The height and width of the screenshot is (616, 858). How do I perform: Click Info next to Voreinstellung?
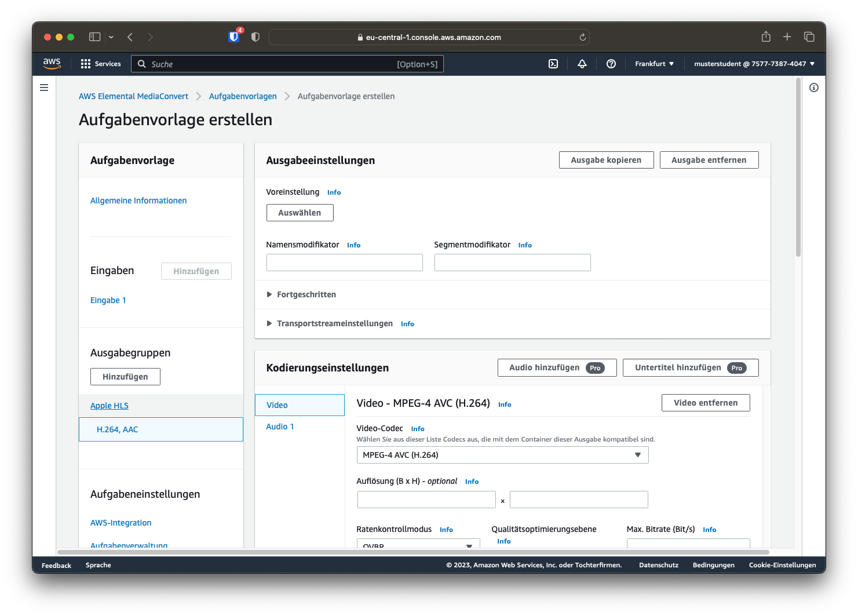pyautogui.click(x=334, y=192)
